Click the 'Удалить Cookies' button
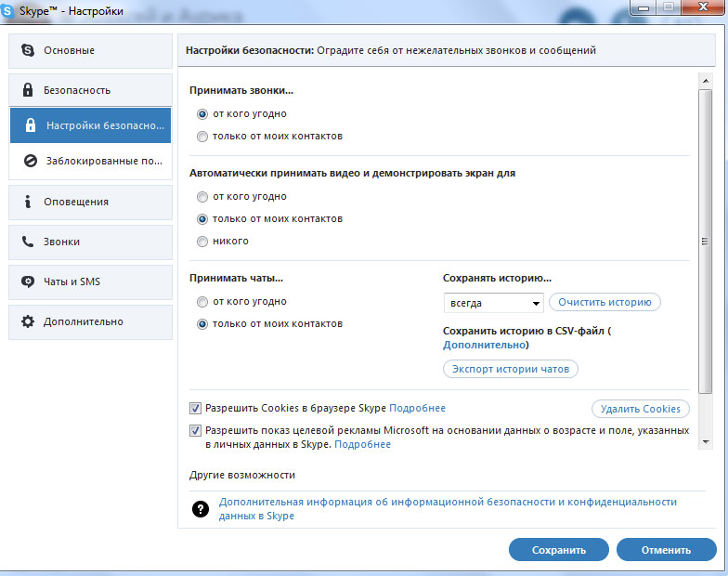 tap(641, 409)
